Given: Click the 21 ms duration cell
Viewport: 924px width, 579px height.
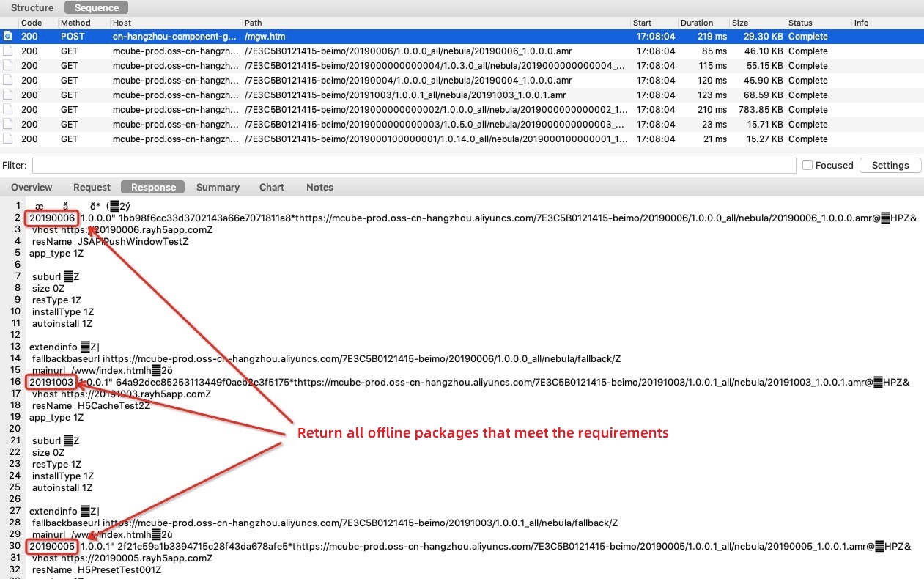Looking at the screenshot, I should click(714, 139).
